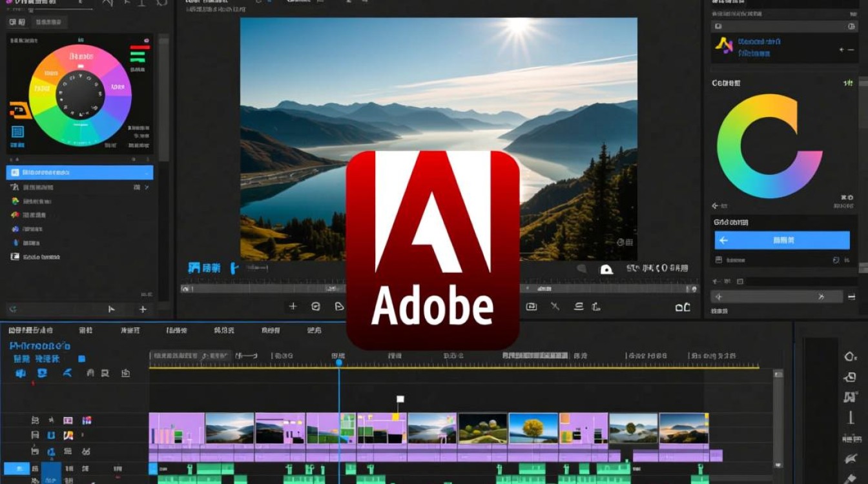Switch to the first tab atop the left panel
The image size is (868, 484).
(17, 23)
